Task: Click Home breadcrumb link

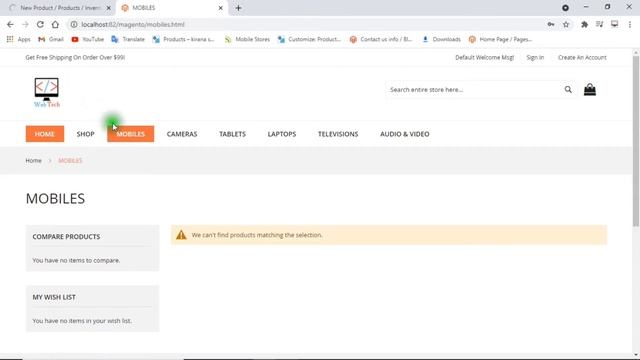Action: point(33,160)
